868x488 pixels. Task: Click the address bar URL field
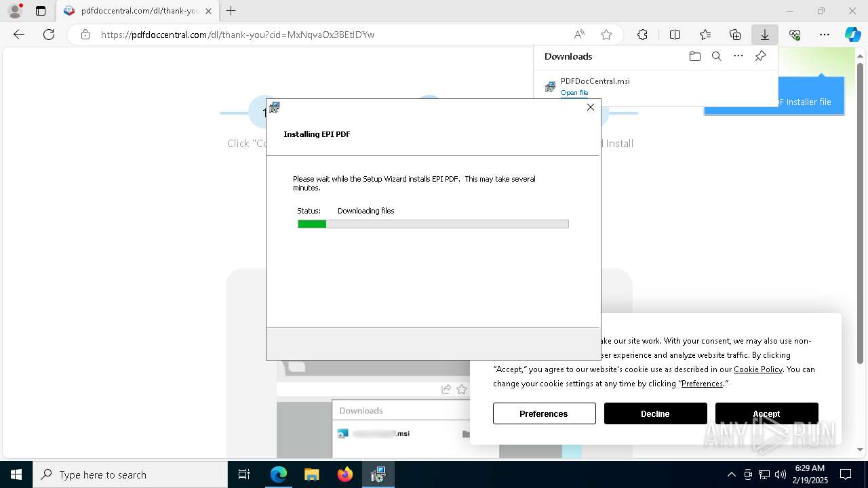click(x=332, y=35)
